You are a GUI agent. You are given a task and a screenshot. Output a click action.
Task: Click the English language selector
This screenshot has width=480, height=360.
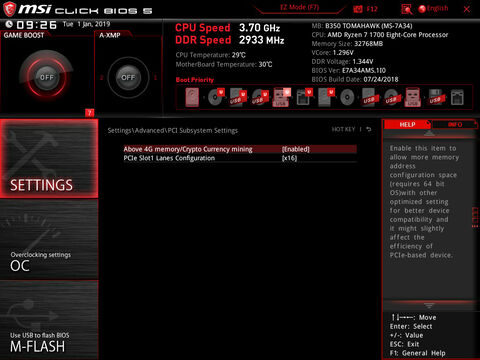click(437, 9)
